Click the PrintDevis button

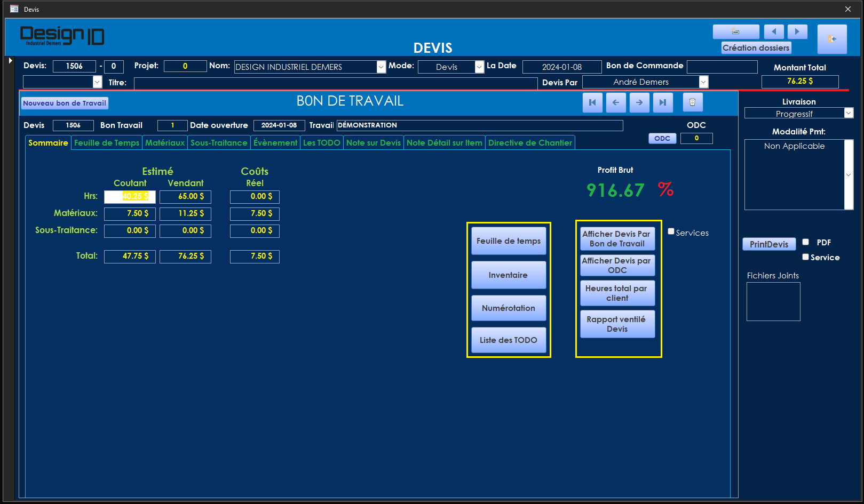click(768, 244)
